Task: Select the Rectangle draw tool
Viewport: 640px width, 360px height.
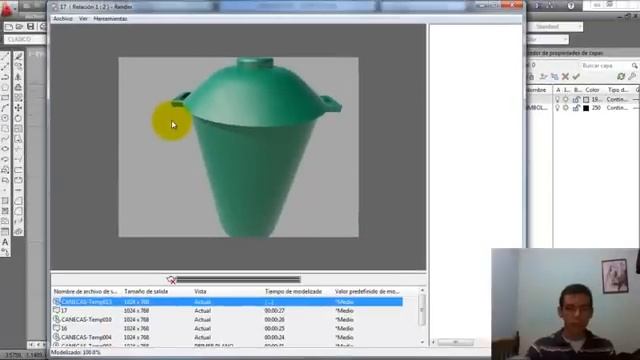Action: pyautogui.click(x=5, y=98)
